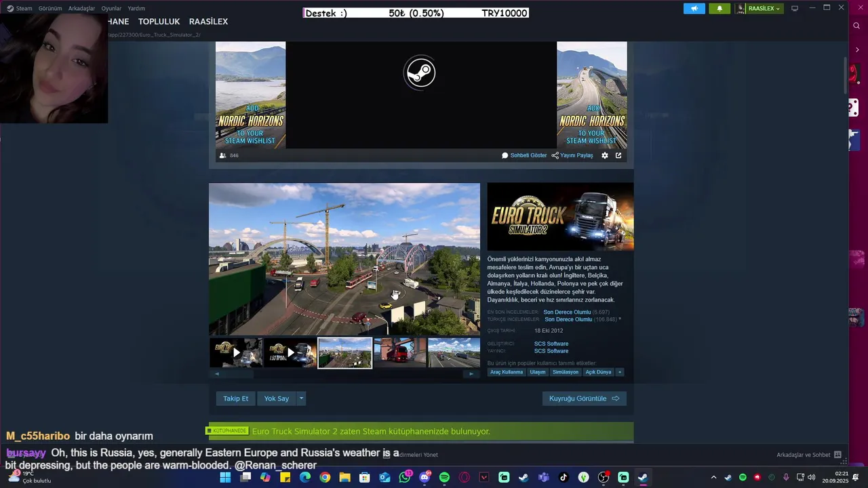The image size is (868, 488).
Task: Select the highway screenshot thumbnail
Action: 454,352
